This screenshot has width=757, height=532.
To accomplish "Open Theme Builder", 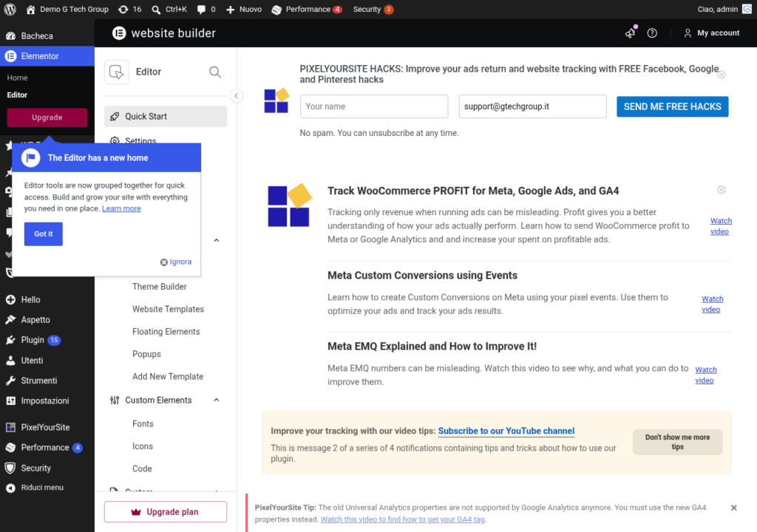I will tap(160, 286).
